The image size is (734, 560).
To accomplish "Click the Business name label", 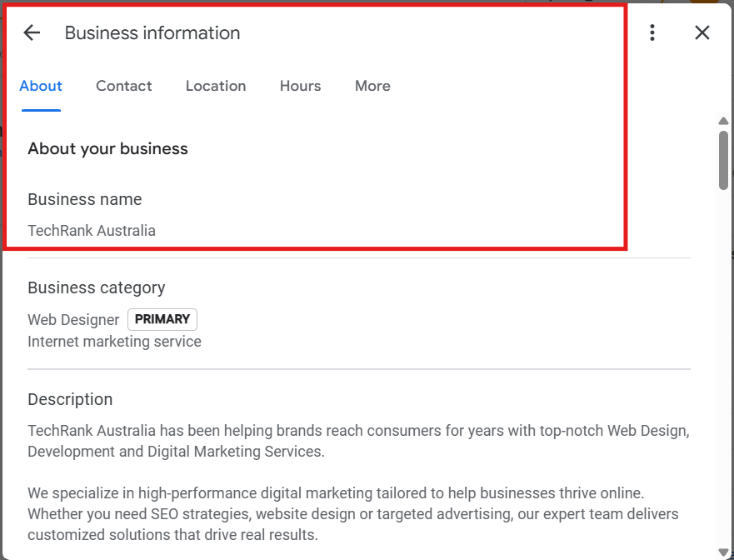I will 85,199.
